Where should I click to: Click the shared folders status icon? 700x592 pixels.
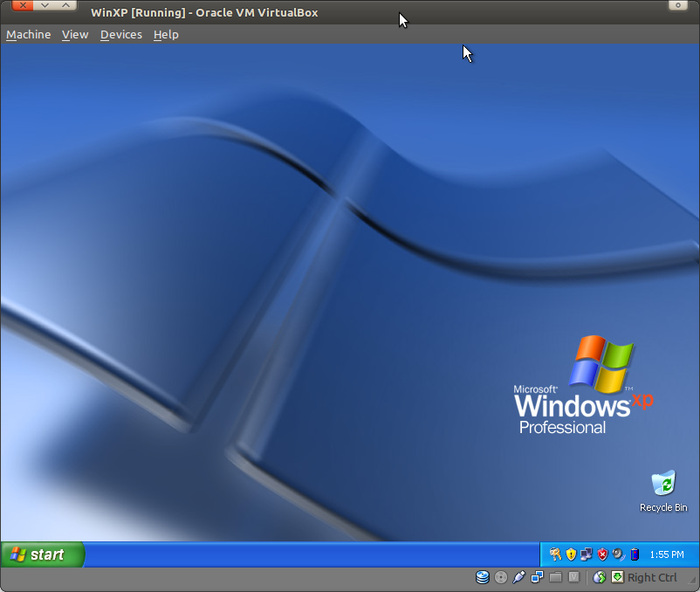click(x=555, y=577)
